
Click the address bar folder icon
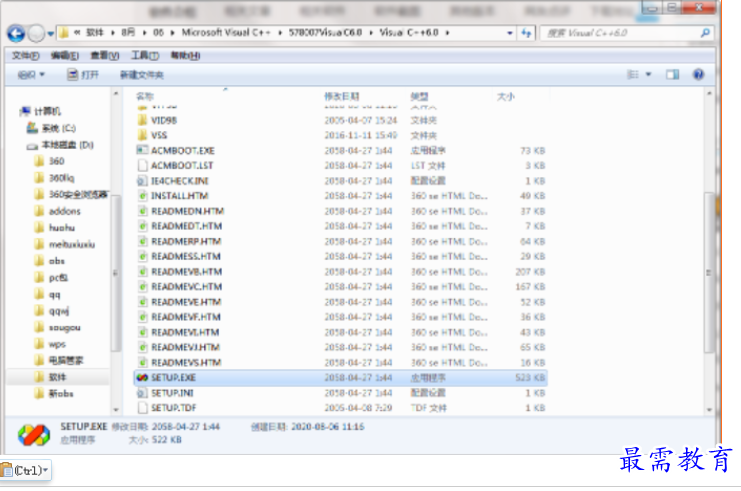tap(64, 33)
